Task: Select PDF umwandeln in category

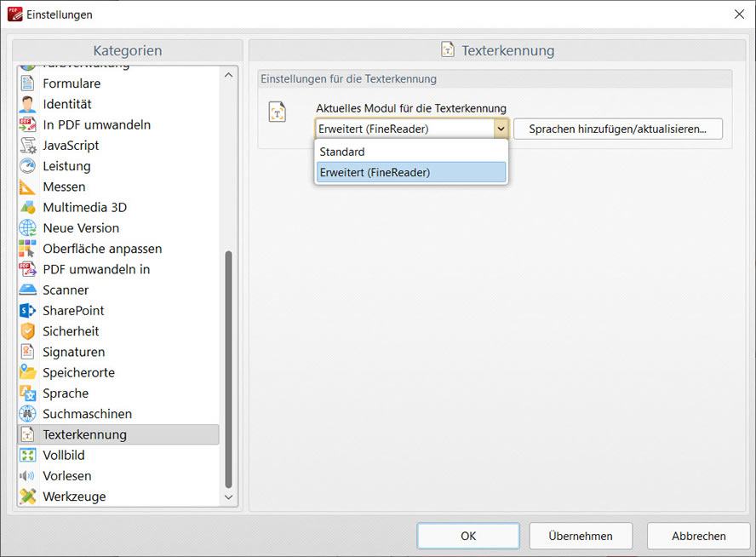Action: [118, 269]
